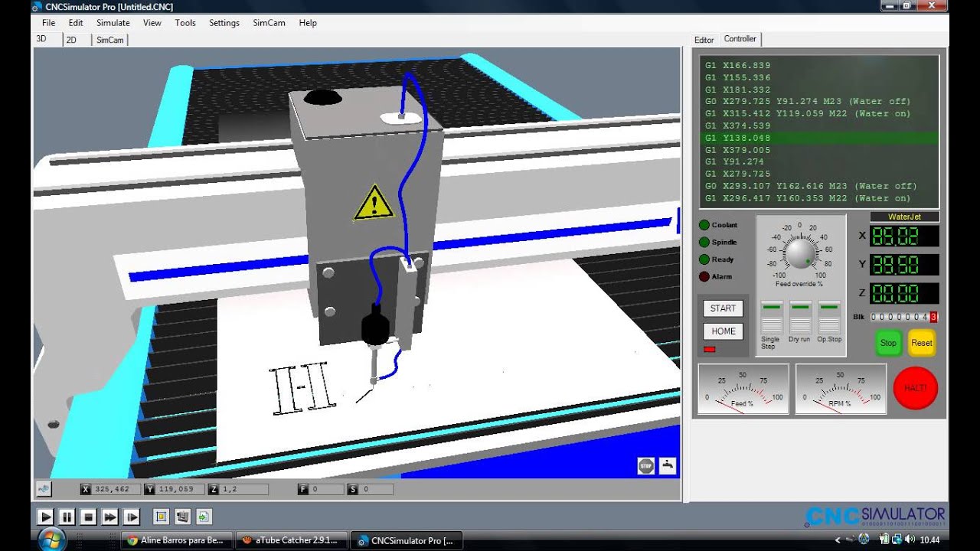Fast forward the simulation
Screen dimensions: 980x551
[x=109, y=517]
